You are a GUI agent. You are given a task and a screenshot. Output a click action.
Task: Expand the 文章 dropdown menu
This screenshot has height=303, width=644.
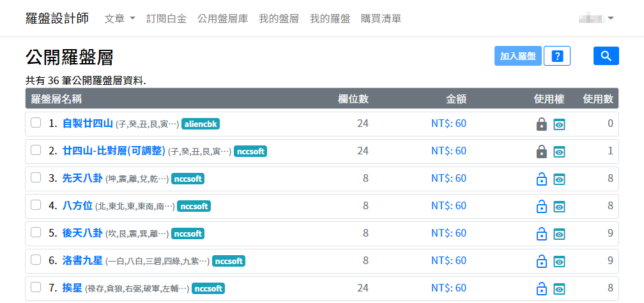(119, 18)
